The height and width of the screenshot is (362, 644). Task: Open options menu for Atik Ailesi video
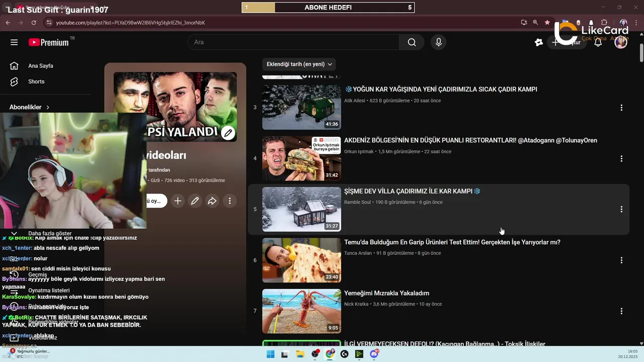(621, 108)
